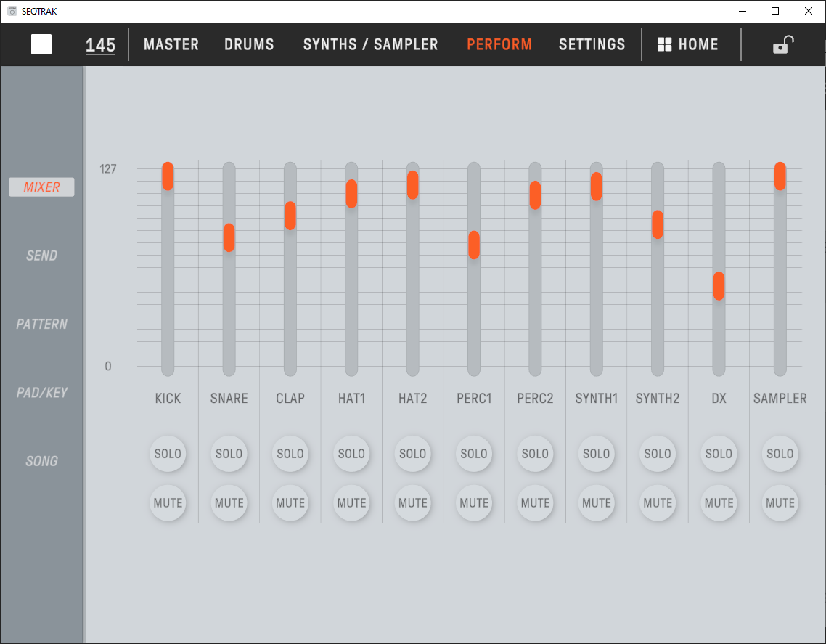Select PAD/KEY in the sidebar

click(x=41, y=393)
